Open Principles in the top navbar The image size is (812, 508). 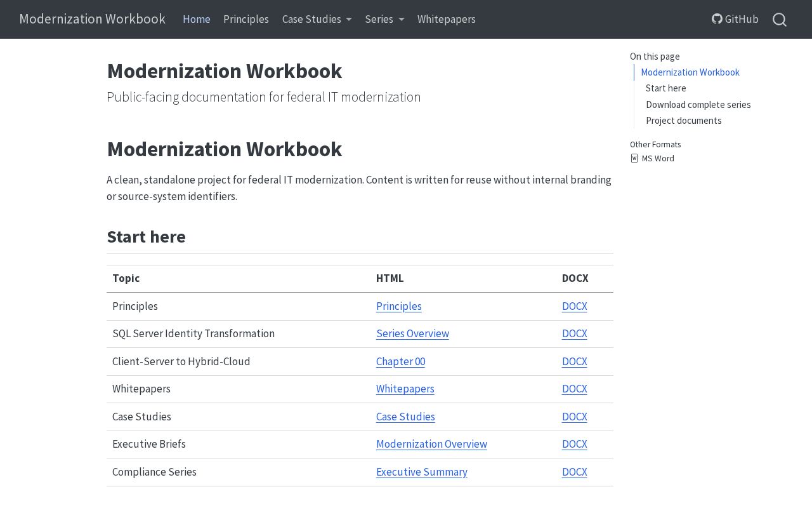(246, 19)
